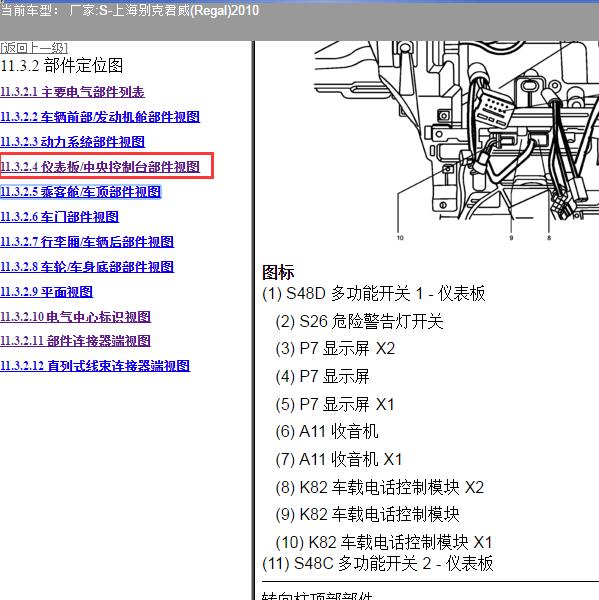
Task: Click the 11.3.2 部件定位图 heading
Action: click(x=62, y=65)
